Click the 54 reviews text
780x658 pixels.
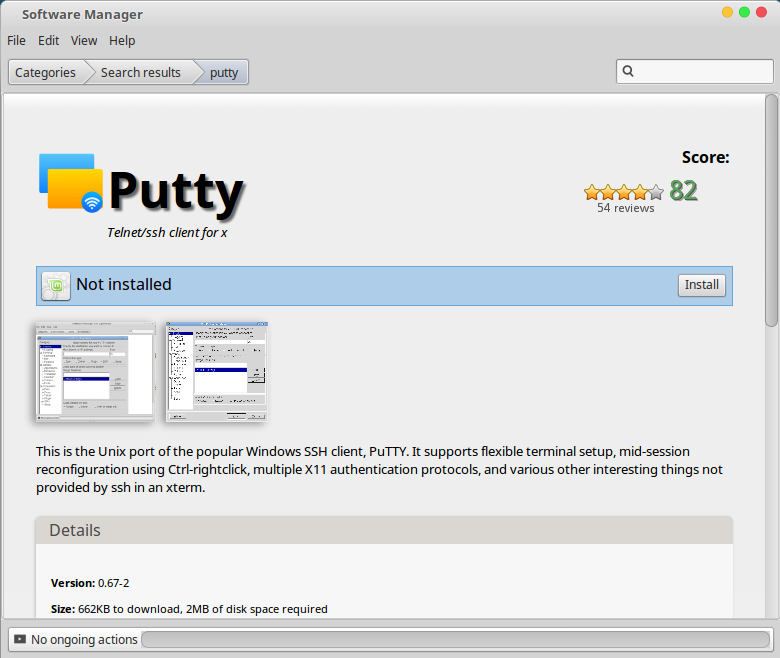[625, 208]
